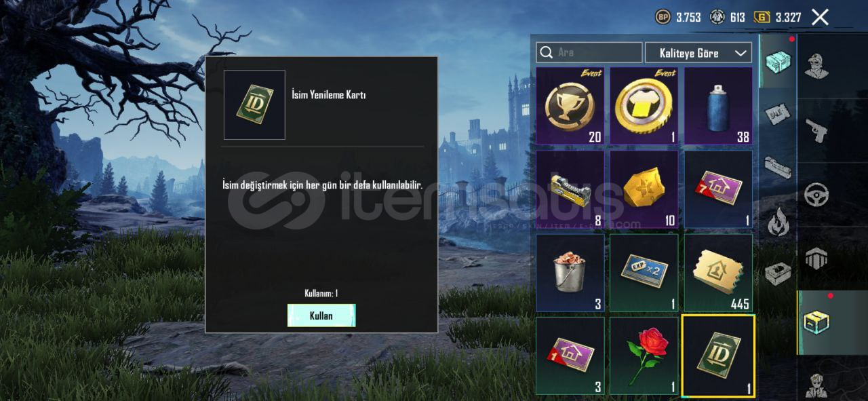This screenshot has height=401, width=868.
Task: Select the beer mug gold coin
Action: pos(644,106)
